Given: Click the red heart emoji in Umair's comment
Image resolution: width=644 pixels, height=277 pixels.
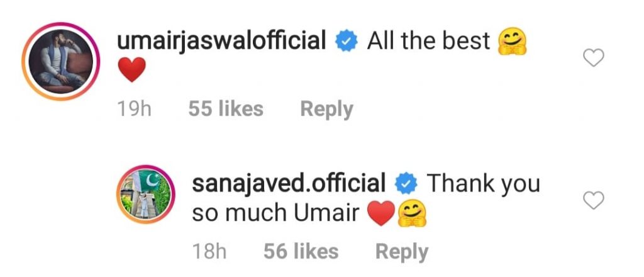Looking at the screenshot, I should point(132,69).
